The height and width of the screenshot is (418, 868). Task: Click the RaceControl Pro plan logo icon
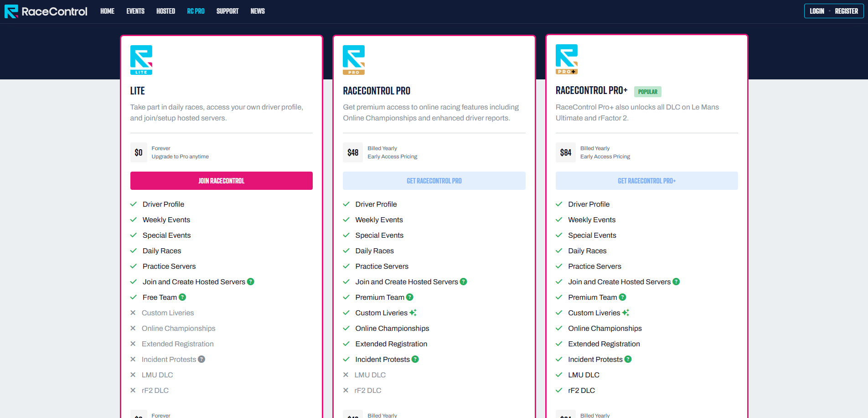click(354, 60)
